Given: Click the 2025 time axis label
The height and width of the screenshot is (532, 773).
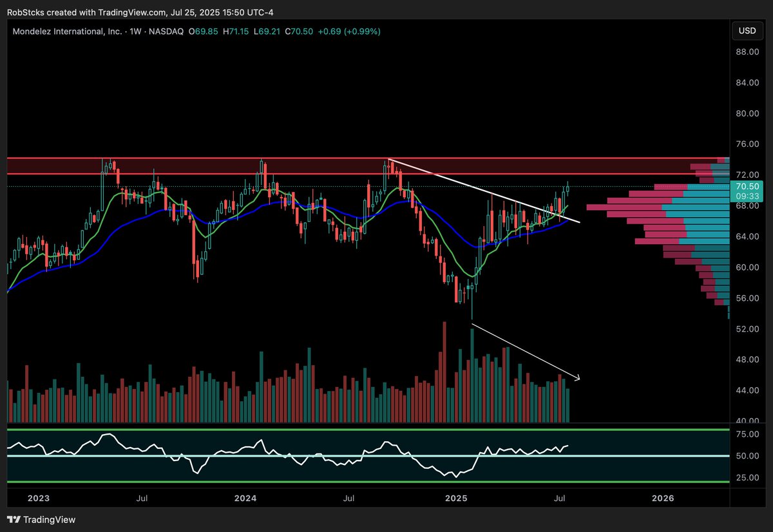Looking at the screenshot, I should pos(456,498).
